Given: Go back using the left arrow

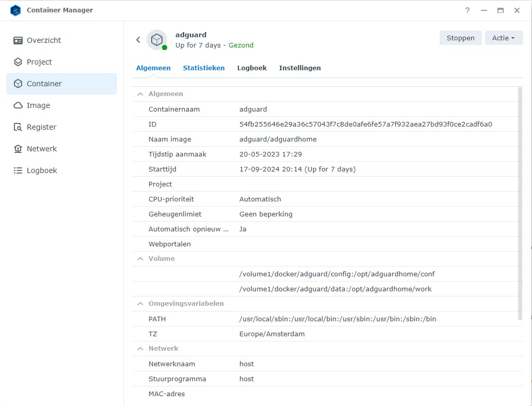Looking at the screenshot, I should [138, 40].
